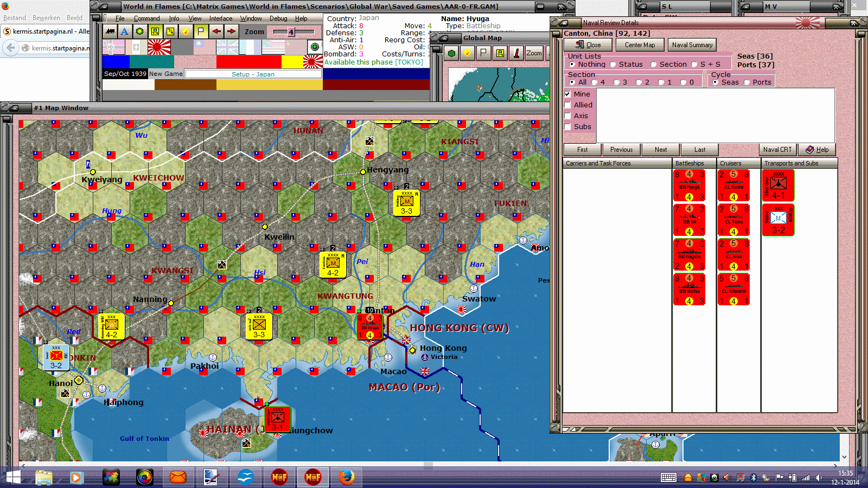Select the United States flag

tap(273, 47)
